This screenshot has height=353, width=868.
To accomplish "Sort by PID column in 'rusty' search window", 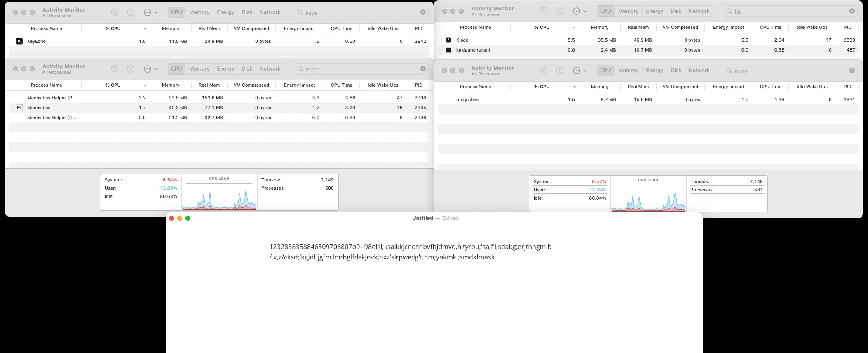I will coord(848,87).
